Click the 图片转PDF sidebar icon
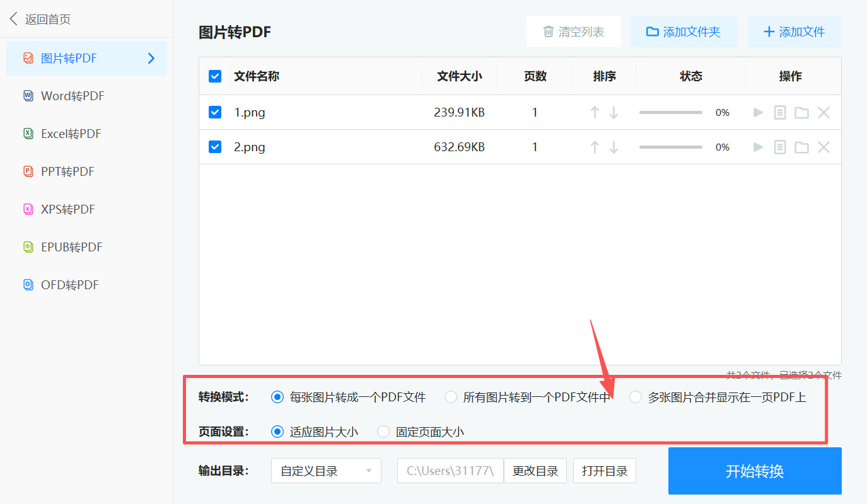This screenshot has height=504, width=867. pyautogui.click(x=28, y=58)
